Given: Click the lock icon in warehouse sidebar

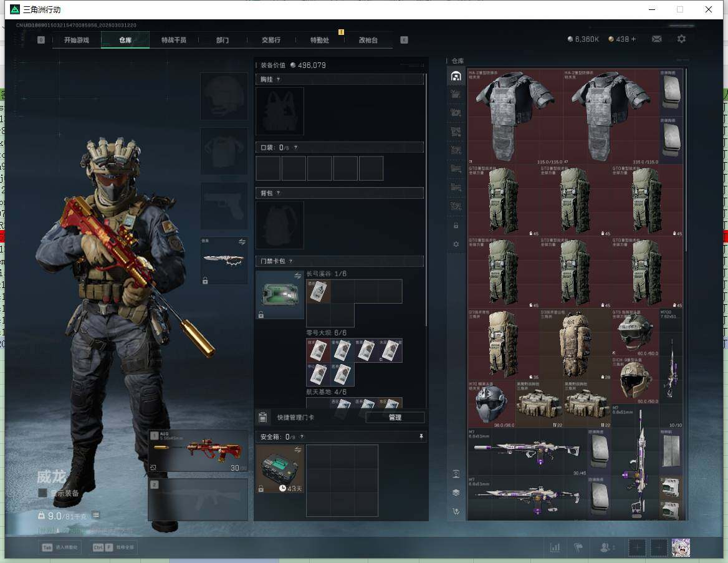Looking at the screenshot, I should [456, 225].
